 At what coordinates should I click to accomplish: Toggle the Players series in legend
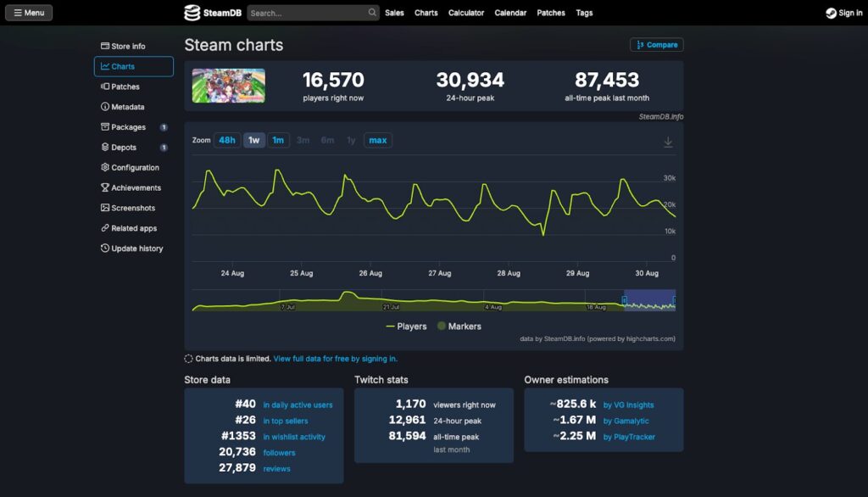coord(407,327)
